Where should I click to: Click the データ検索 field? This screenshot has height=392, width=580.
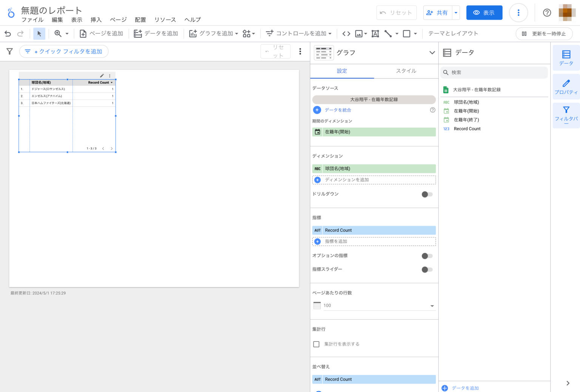494,72
